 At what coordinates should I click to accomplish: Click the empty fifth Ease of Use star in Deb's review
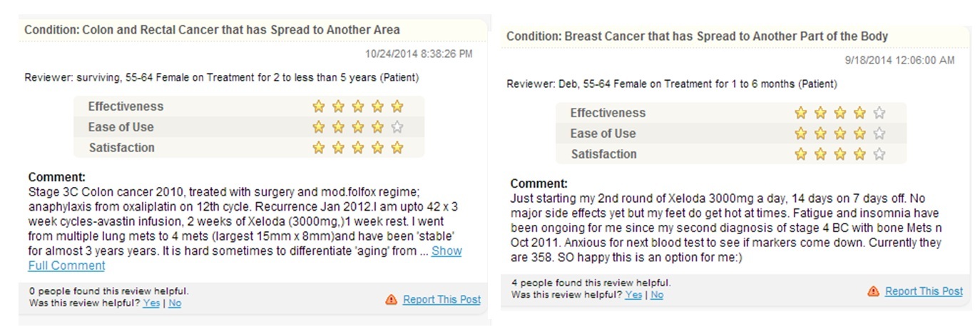(x=879, y=134)
